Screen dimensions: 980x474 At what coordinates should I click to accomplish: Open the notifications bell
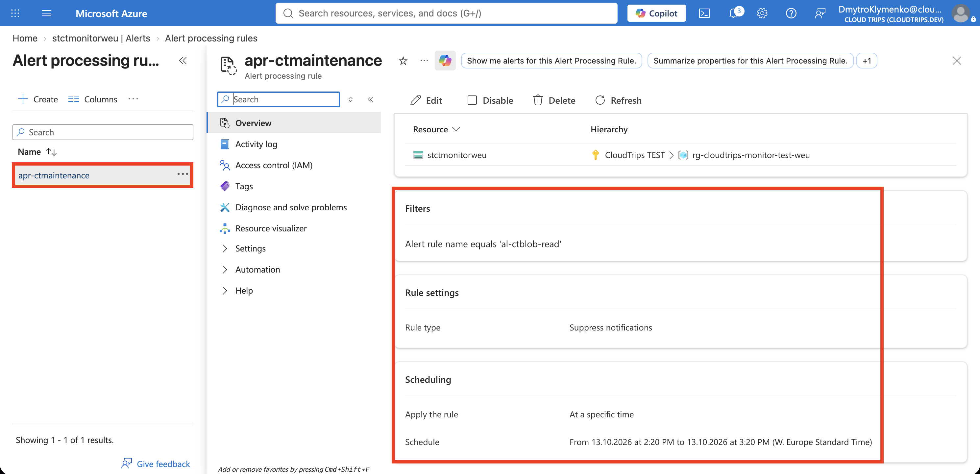point(734,13)
